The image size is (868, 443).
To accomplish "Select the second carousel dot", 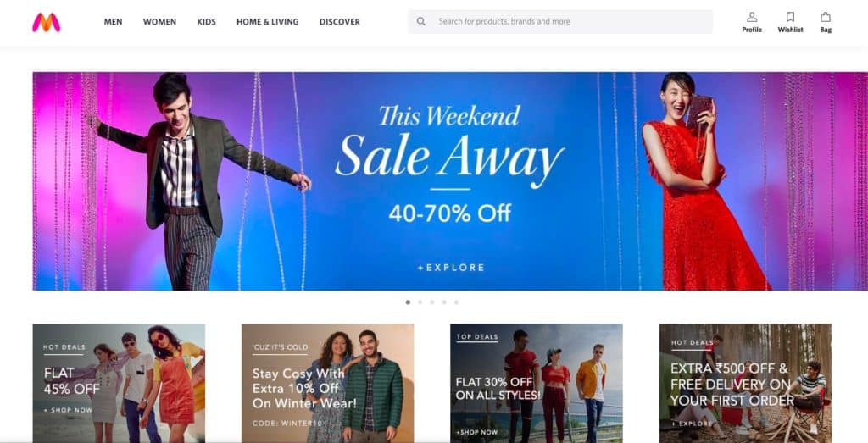I will [x=420, y=302].
